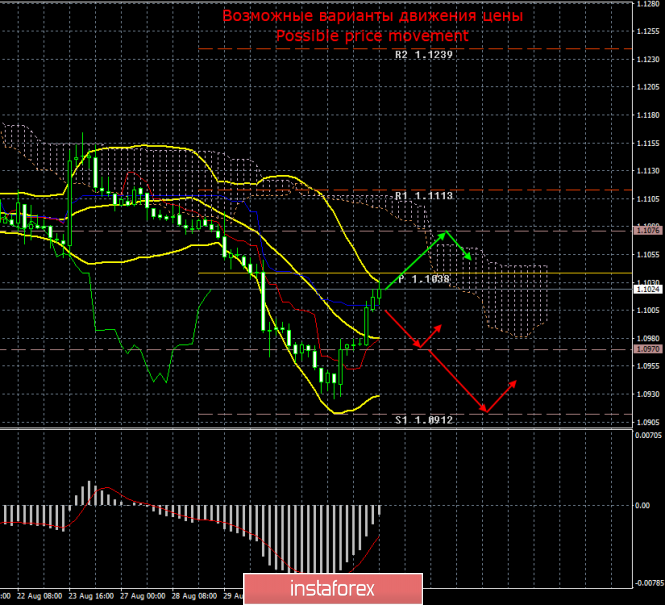Viewport: 665px width, 605px height.
Task: Click the current price tag 1.1024
Action: tap(648, 289)
